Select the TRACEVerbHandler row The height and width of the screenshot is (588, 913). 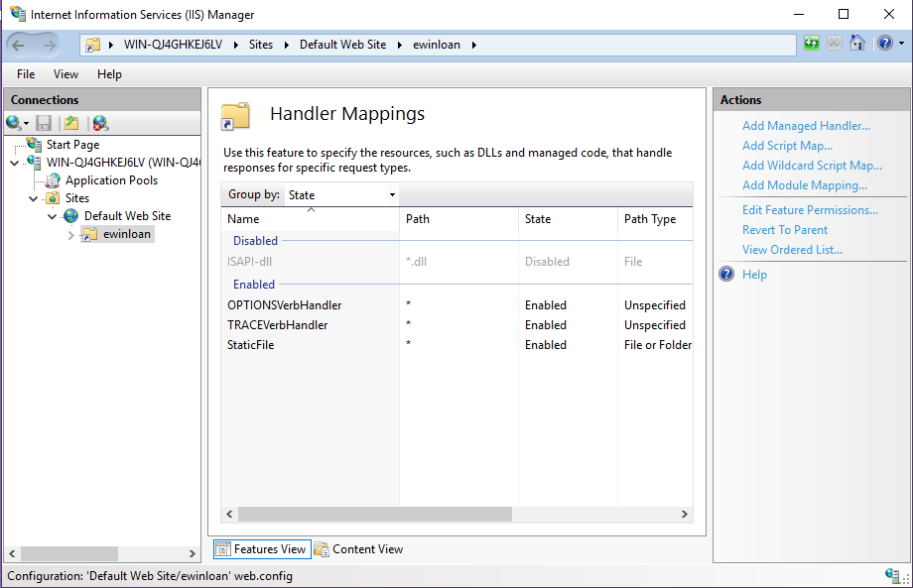point(457,324)
